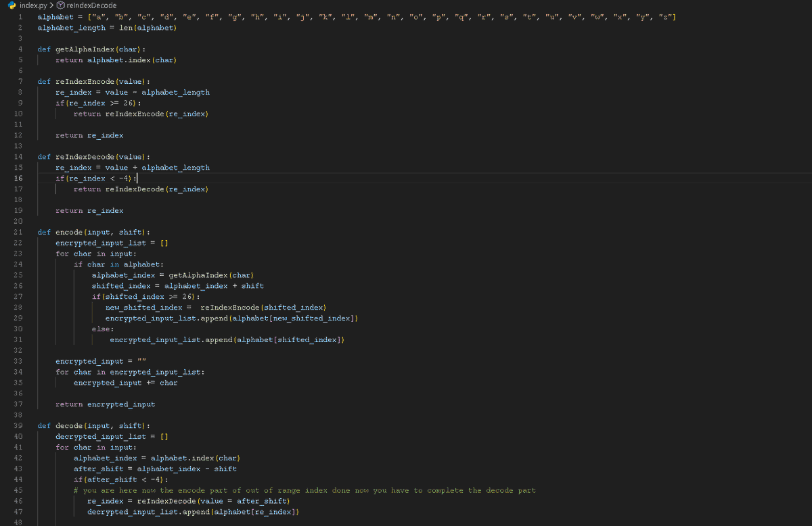Click the if(shifted_index >= 26) line
Screen dimensions: 812x526
146,296
